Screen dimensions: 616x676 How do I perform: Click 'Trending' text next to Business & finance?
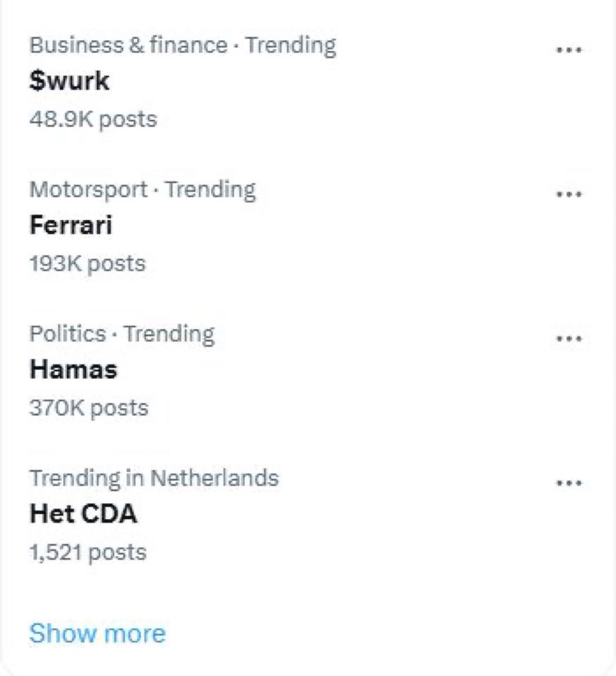click(291, 45)
